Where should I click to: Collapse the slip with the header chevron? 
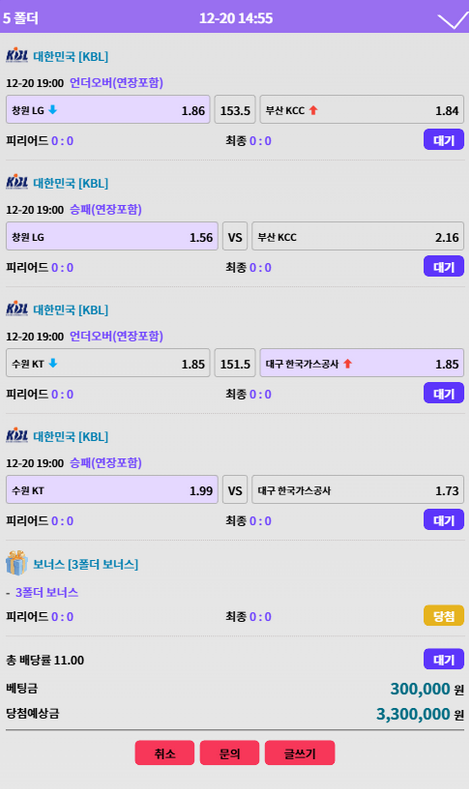453,21
